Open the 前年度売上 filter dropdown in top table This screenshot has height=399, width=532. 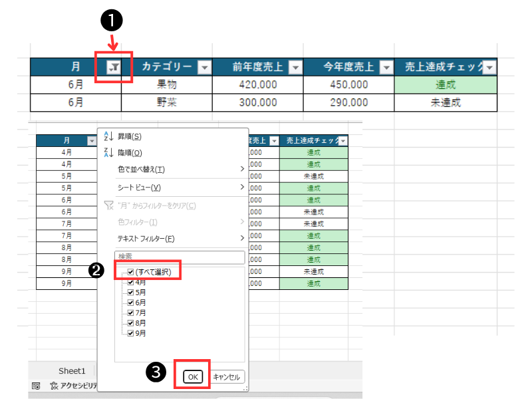coord(295,67)
